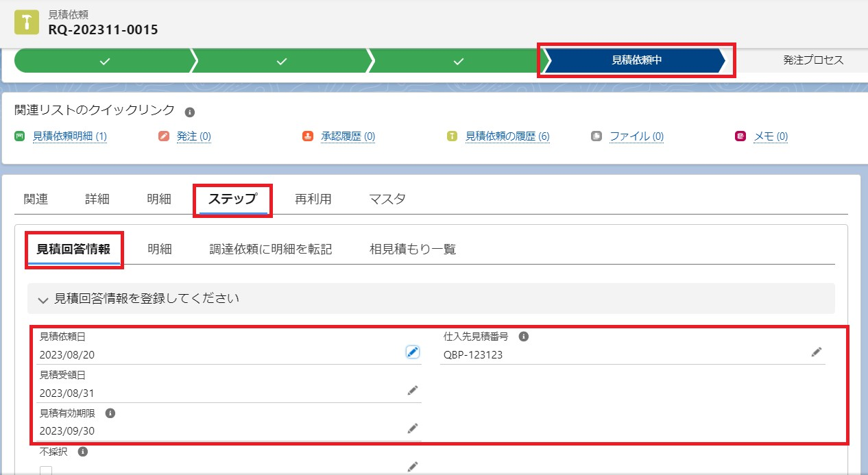This screenshot has width=868, height=475.
Task: Open the 再利用 tab
Action: click(313, 199)
